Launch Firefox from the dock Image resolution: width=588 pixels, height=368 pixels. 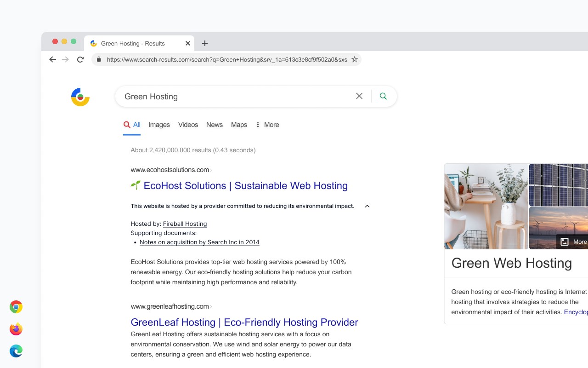coord(16,329)
